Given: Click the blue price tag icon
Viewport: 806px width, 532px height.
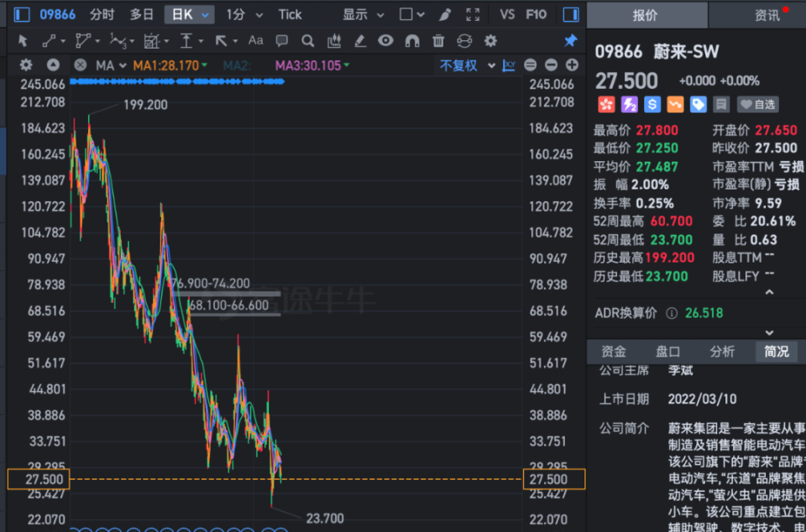Looking at the screenshot, I should coord(698,104).
